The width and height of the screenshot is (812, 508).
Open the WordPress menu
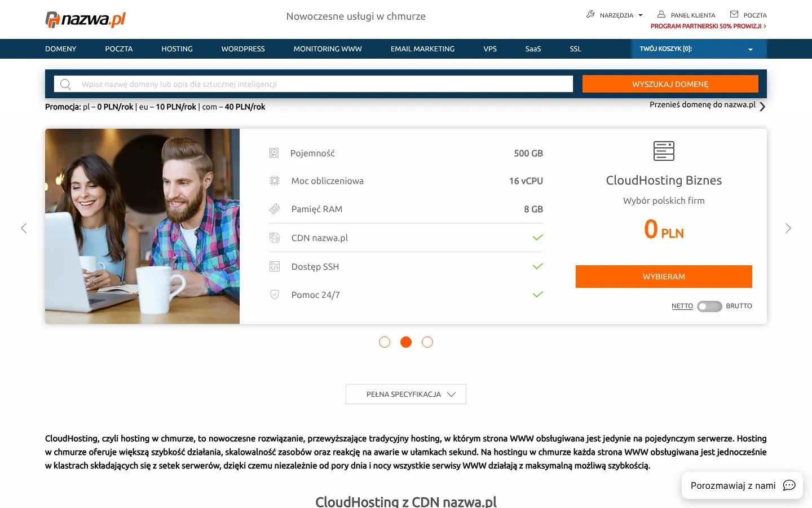click(x=243, y=49)
